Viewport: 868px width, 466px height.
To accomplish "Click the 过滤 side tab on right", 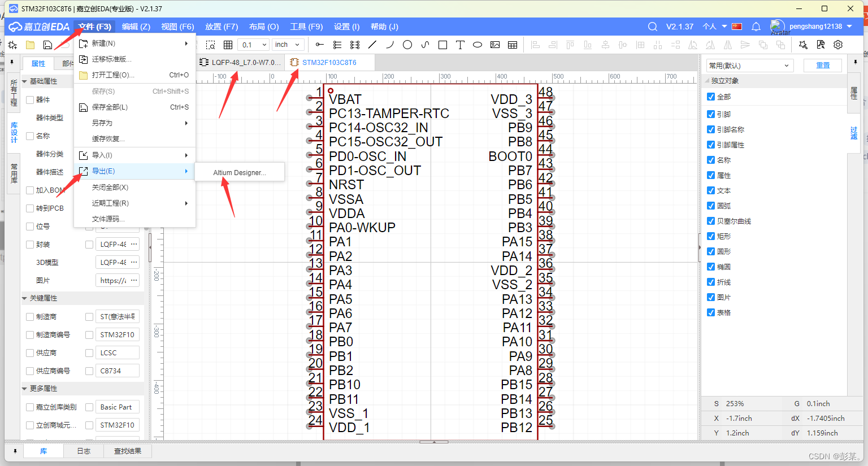I will point(854,133).
